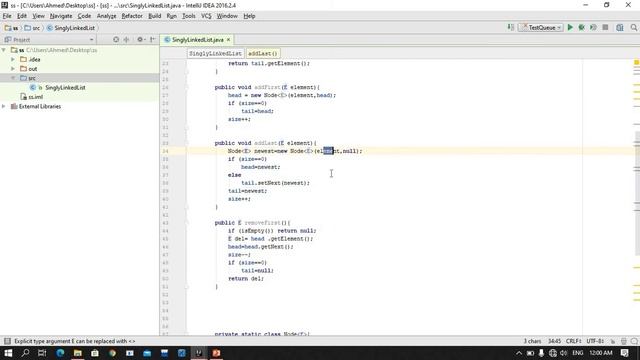640x360 pixels.
Task: Click Hide Project panel icon
Action: pyautogui.click(x=153, y=40)
